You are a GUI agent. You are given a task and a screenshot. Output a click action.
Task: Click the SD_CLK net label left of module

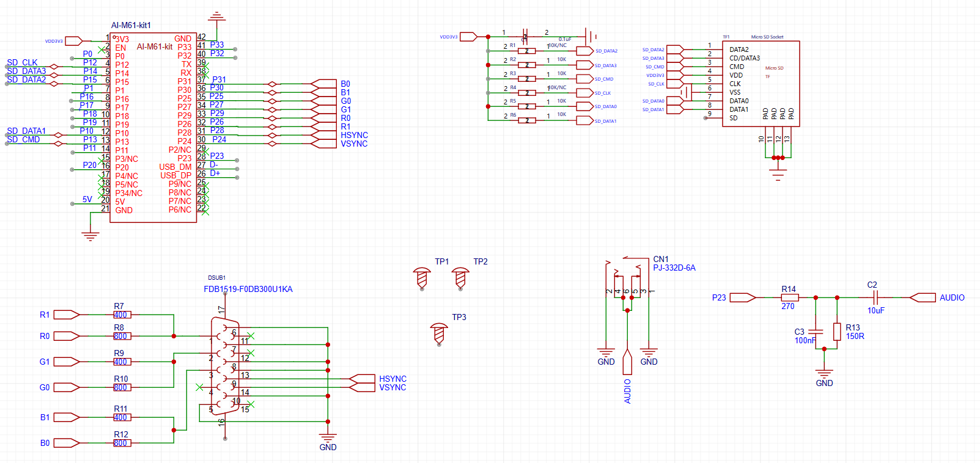[23, 62]
